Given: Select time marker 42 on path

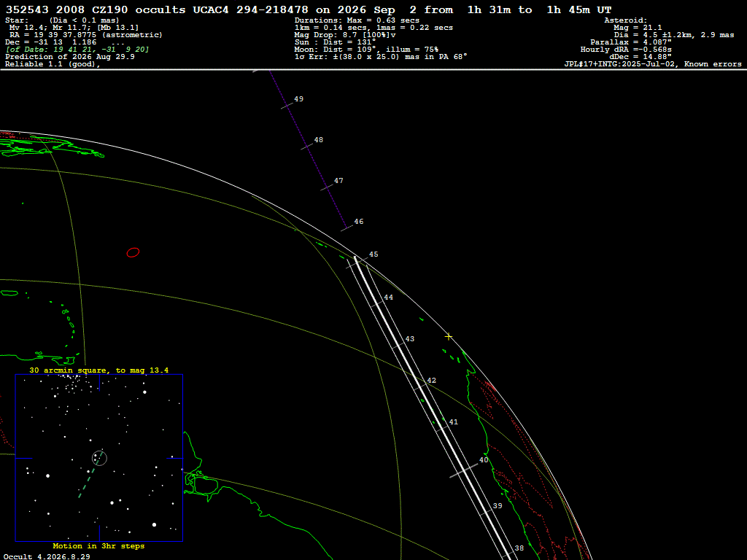Looking at the screenshot, I should (x=432, y=381).
